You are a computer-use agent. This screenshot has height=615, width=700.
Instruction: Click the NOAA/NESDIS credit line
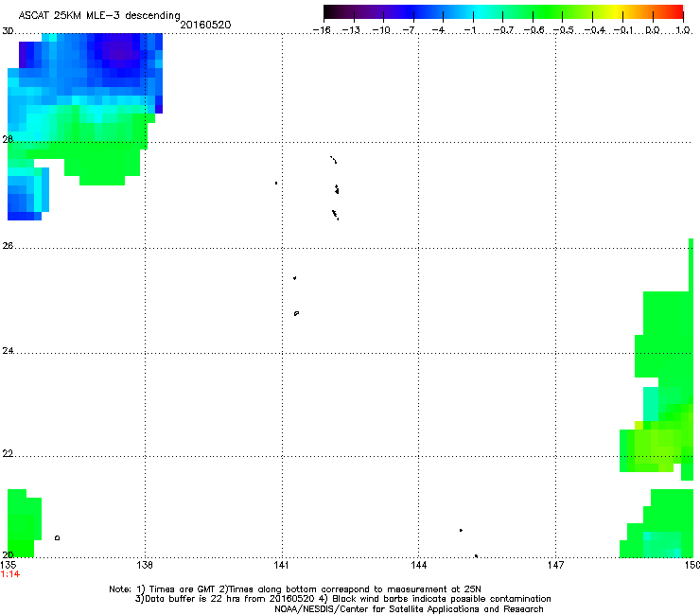pyautogui.click(x=409, y=609)
